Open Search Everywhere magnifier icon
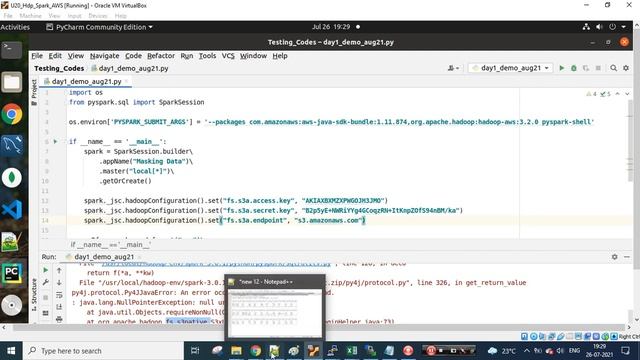Viewport: 640px width, 360px height. [x=613, y=68]
